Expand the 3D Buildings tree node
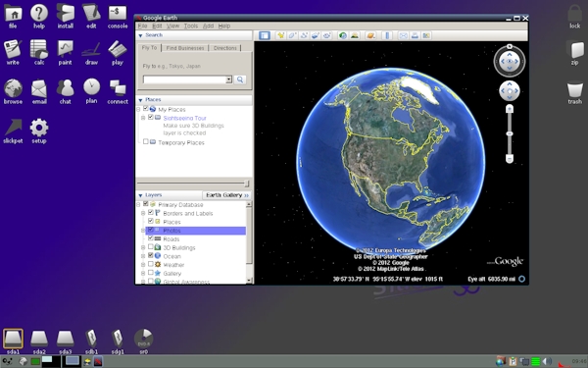Image resolution: width=588 pixels, height=368 pixels. 143,248
